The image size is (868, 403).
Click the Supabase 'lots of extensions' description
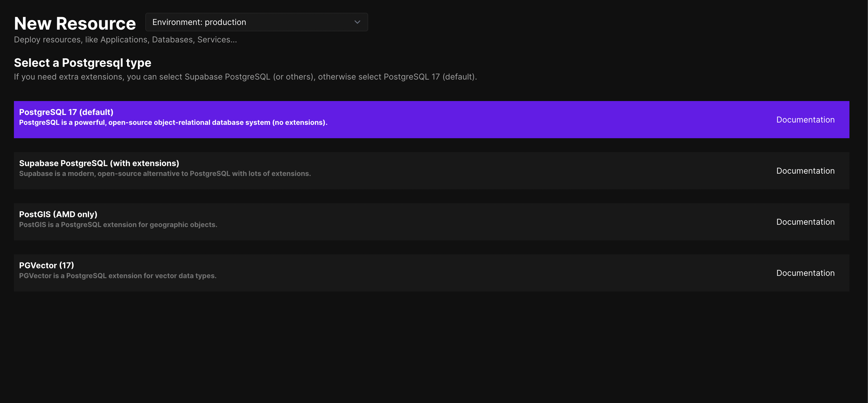coord(165,174)
